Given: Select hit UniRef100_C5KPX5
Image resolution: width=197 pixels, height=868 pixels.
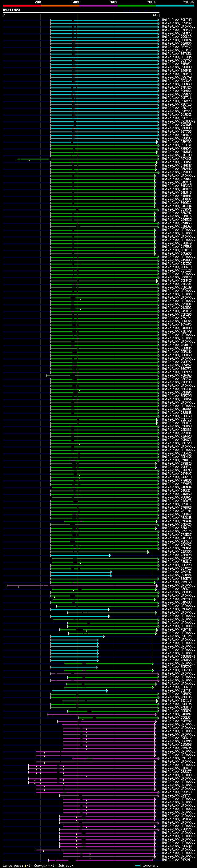Looking at the screenshot, I should point(177,281).
